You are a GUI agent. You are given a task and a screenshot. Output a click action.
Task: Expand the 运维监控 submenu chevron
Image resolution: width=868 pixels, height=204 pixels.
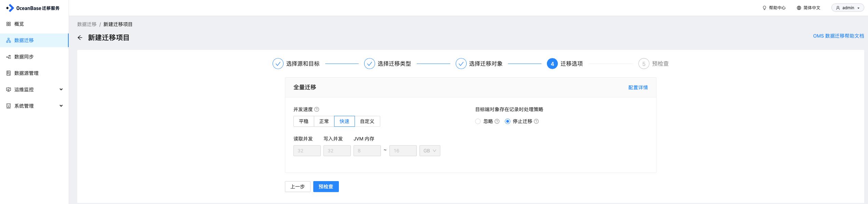(61, 90)
